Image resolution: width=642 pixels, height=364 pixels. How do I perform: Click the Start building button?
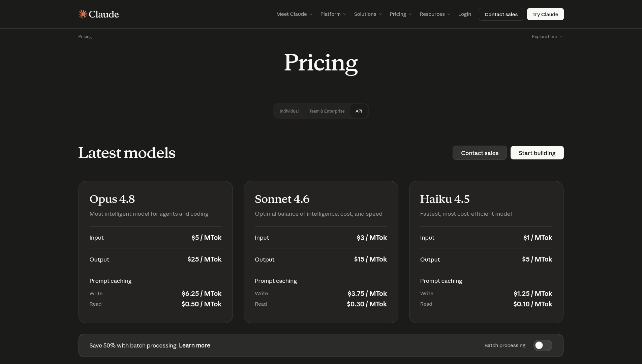537,153
